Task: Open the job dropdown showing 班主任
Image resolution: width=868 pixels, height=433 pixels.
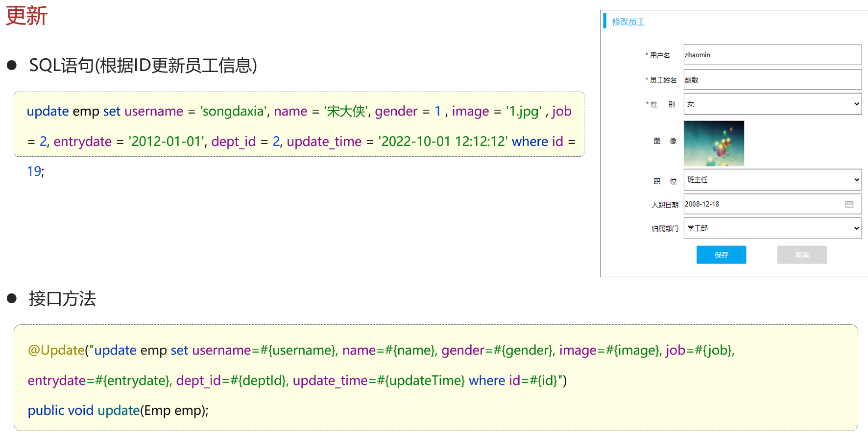Action: point(772,180)
